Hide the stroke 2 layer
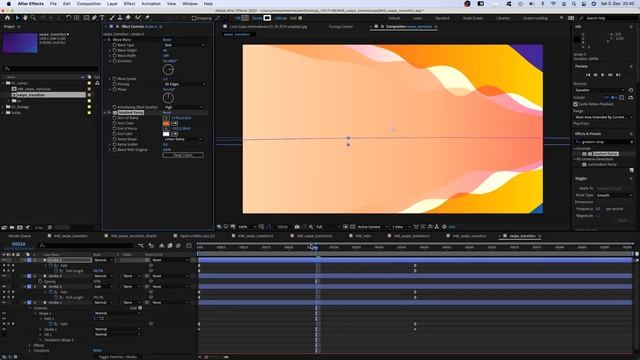This screenshot has width=640, height=360. coord(4,287)
